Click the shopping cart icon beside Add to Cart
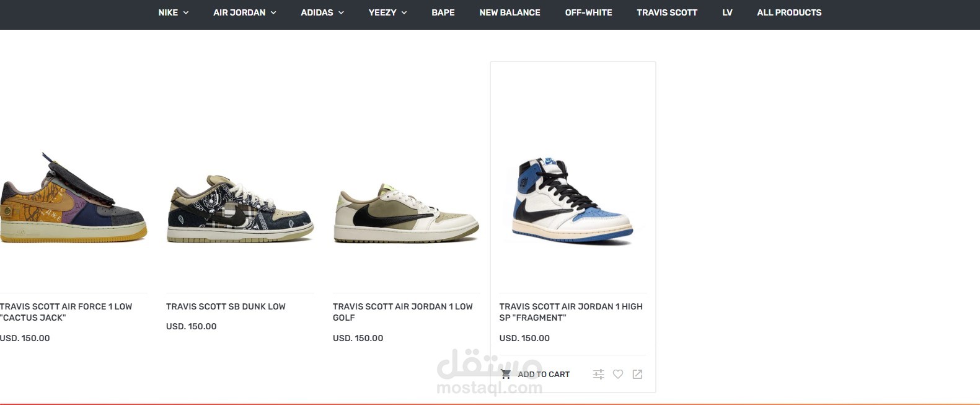The width and height of the screenshot is (980, 405). click(506, 375)
